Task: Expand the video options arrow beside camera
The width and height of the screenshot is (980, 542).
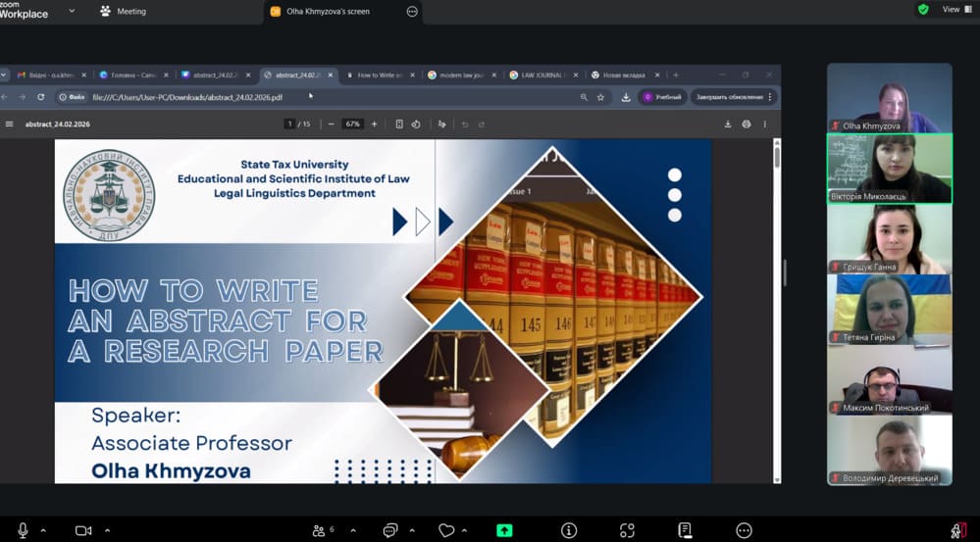Action: coord(105,530)
